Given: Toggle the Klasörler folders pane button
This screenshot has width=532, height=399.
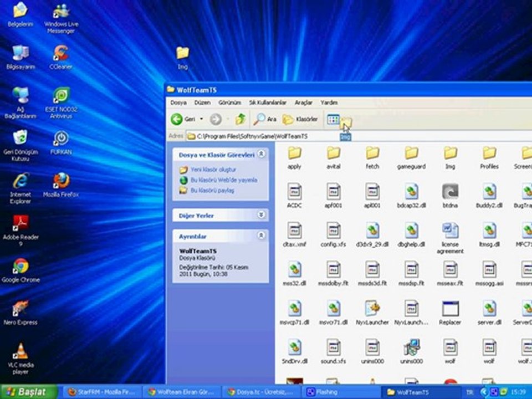Looking at the screenshot, I should click(300, 119).
